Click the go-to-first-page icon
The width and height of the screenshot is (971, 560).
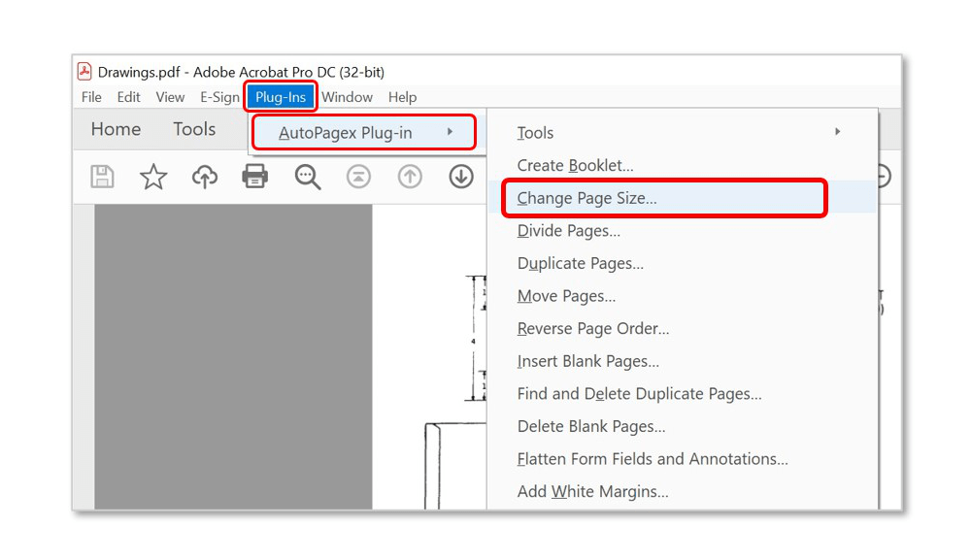(x=358, y=177)
